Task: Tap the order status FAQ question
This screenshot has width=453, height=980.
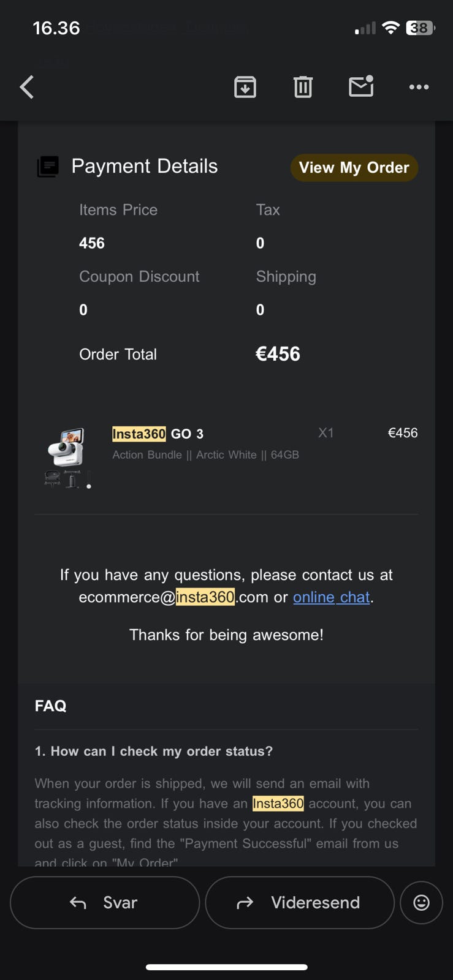Action: click(x=153, y=752)
